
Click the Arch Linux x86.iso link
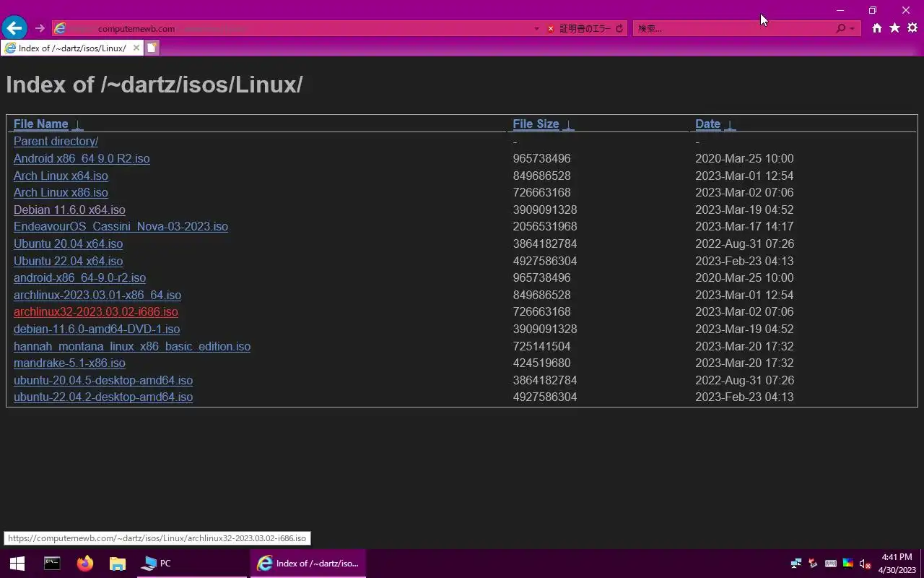tap(61, 193)
